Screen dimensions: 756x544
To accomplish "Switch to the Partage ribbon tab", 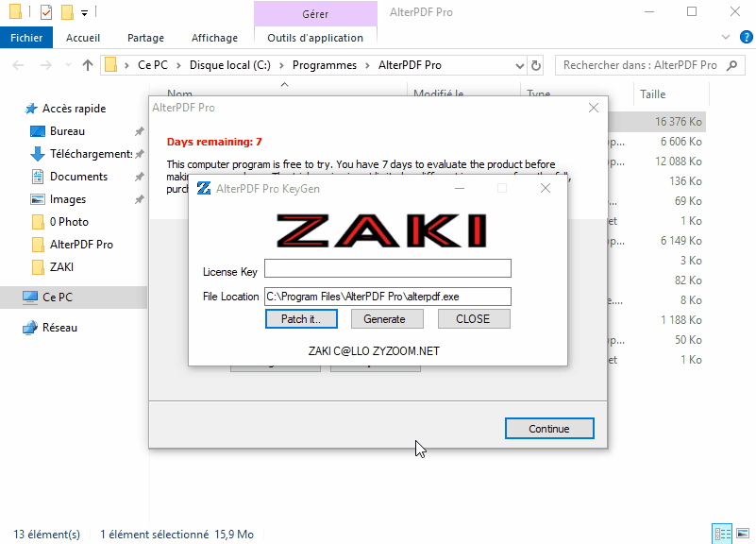I will coord(145,38).
